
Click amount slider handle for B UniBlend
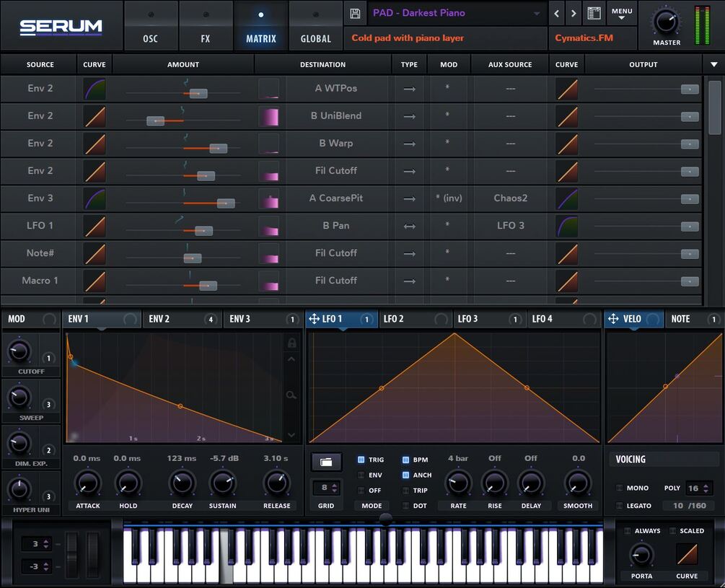coord(155,121)
